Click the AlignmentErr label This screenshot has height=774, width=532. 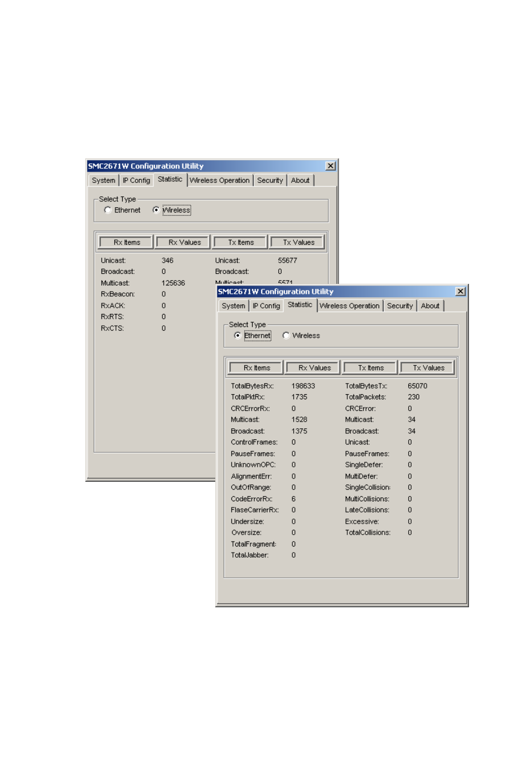point(252,477)
